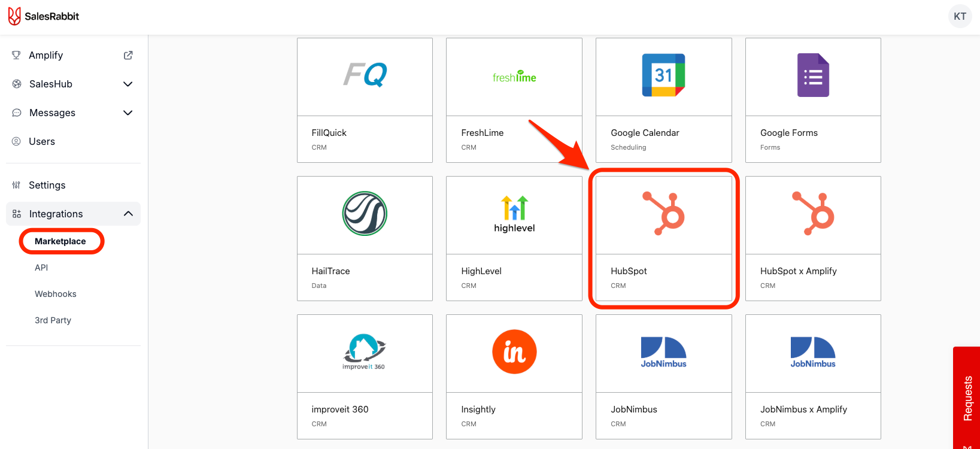980x449 pixels.
Task: Click the Data label under HailTrace
Action: pos(319,286)
